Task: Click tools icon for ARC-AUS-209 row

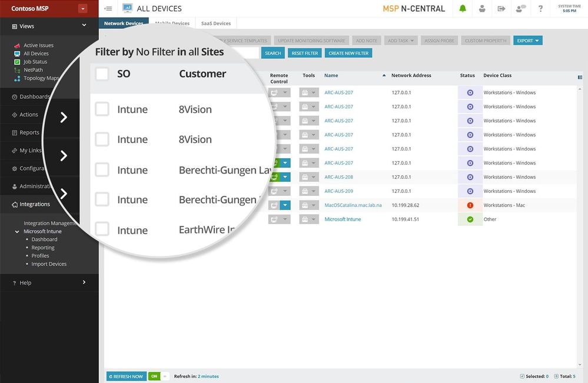Action: point(304,191)
